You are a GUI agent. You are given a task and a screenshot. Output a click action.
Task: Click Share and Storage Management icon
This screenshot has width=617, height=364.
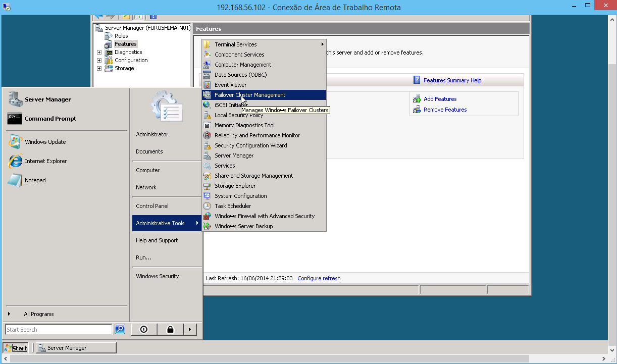[207, 176]
